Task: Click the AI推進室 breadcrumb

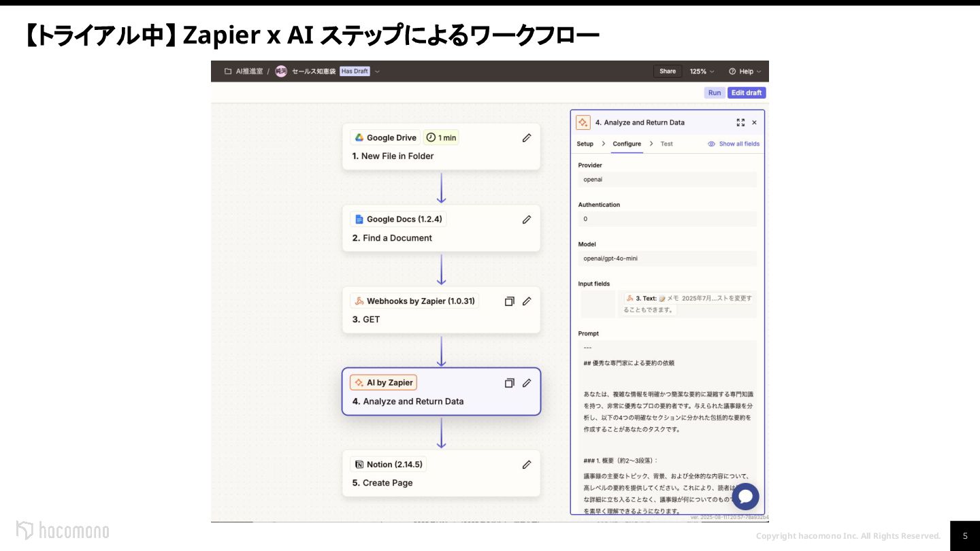Action: coord(249,71)
